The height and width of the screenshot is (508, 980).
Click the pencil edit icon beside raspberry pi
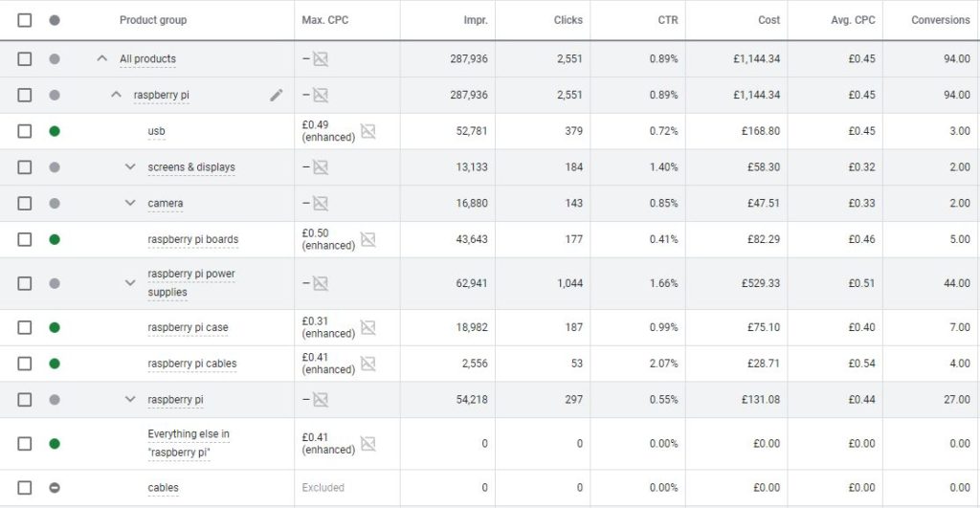277,95
